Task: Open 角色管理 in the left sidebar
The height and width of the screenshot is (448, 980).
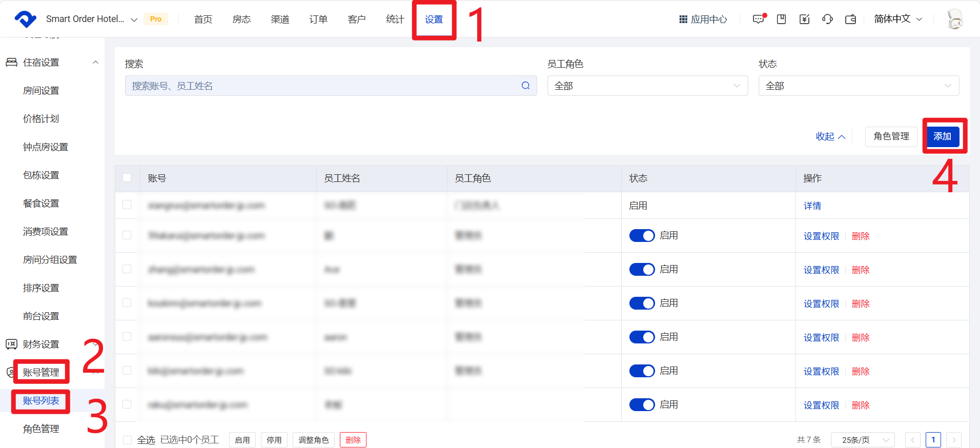Action: (x=41, y=429)
